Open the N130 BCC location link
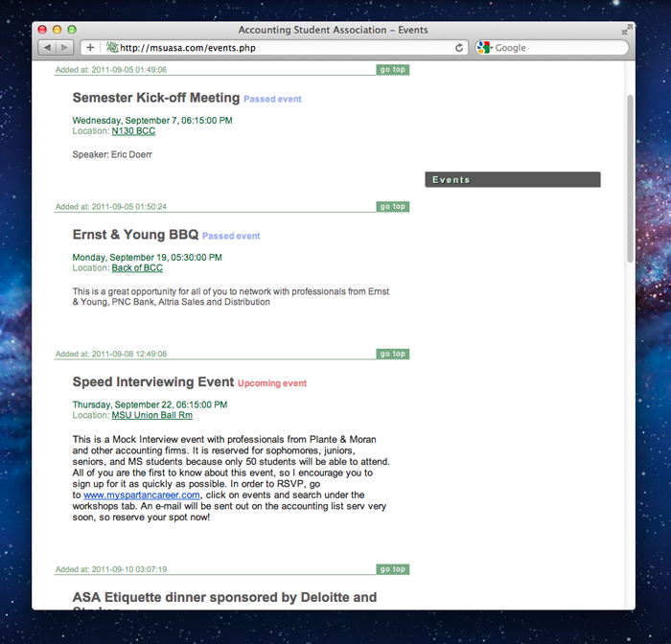671x644 pixels. pos(133,131)
